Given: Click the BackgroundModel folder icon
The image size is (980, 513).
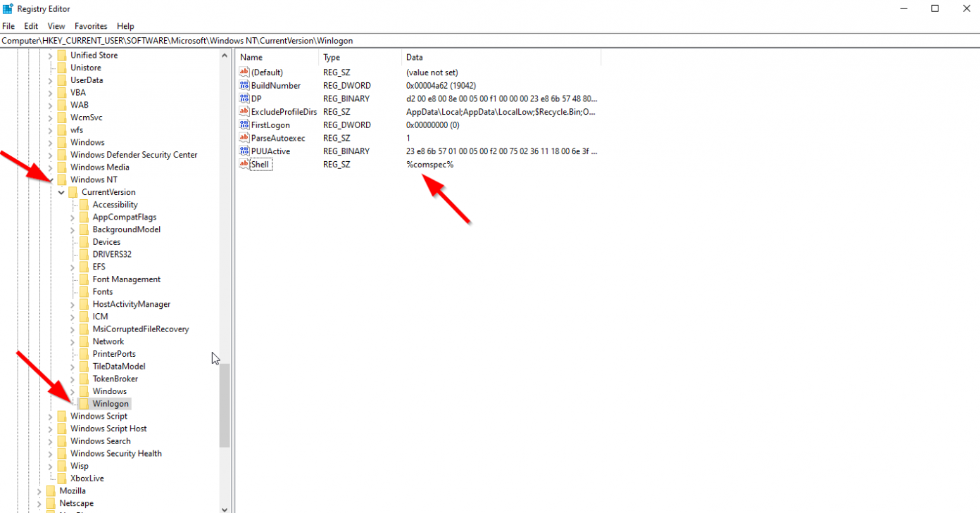Looking at the screenshot, I should coord(84,229).
